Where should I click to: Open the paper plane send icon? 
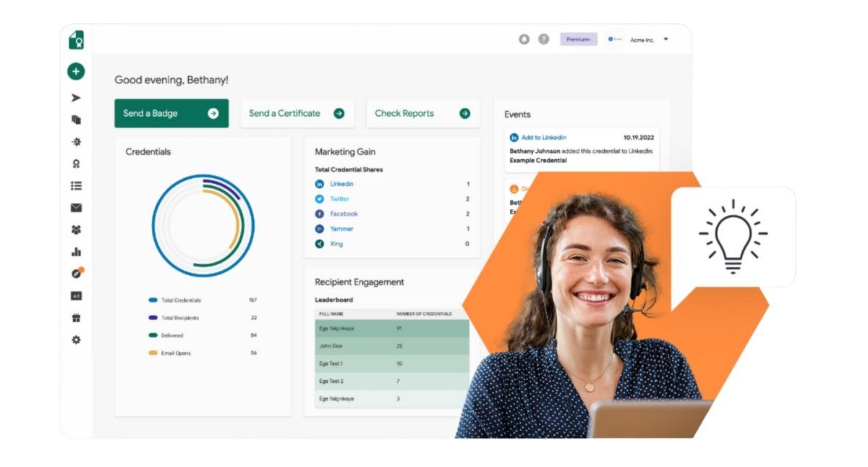click(x=76, y=98)
